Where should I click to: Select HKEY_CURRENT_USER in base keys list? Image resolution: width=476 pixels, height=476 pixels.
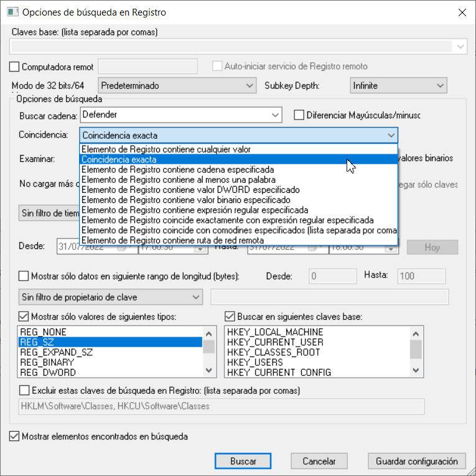(x=274, y=342)
